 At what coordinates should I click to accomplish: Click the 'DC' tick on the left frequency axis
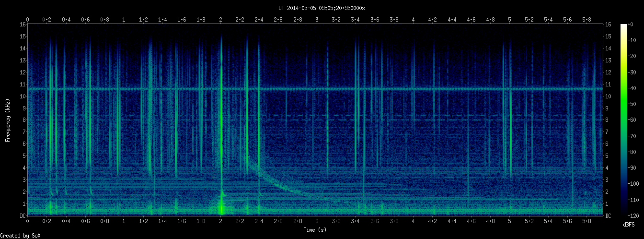[23, 216]
